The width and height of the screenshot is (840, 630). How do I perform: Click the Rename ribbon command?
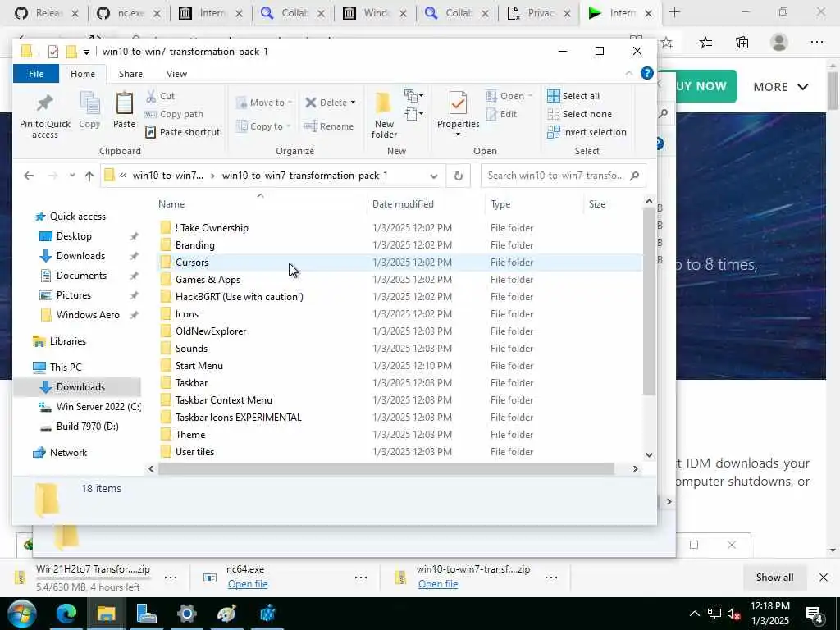329,126
